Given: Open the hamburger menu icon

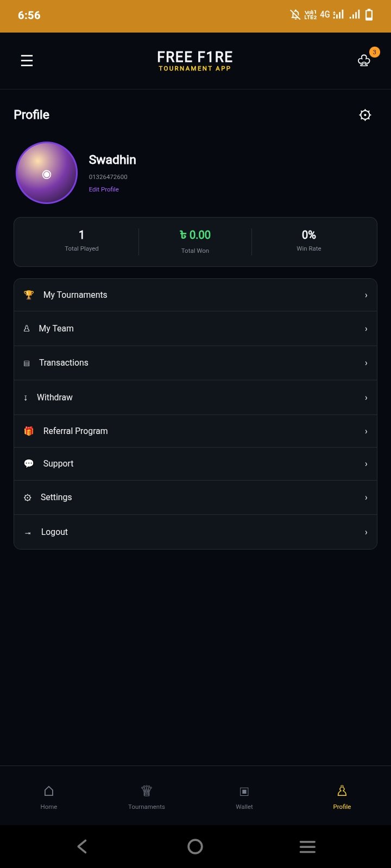Looking at the screenshot, I should pyautogui.click(x=27, y=60).
